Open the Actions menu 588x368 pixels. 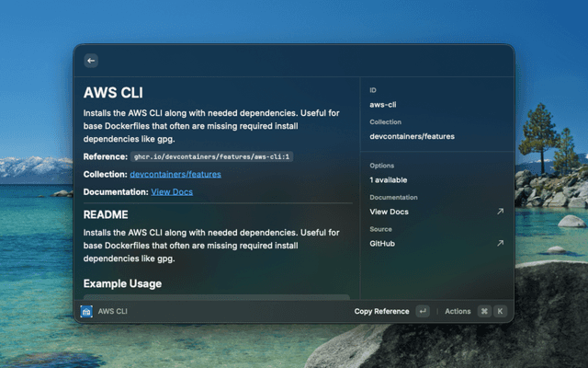pos(458,312)
